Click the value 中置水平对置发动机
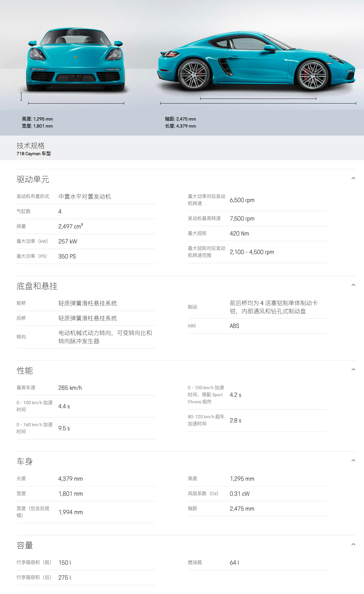Screen dimensions: 364x594 pos(85,197)
